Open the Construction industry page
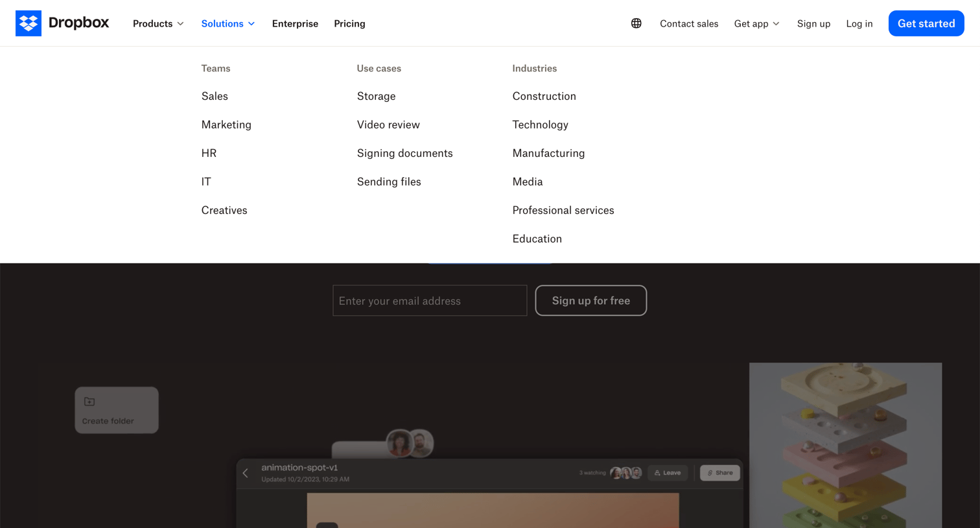Viewport: 980px width, 528px height. point(544,96)
